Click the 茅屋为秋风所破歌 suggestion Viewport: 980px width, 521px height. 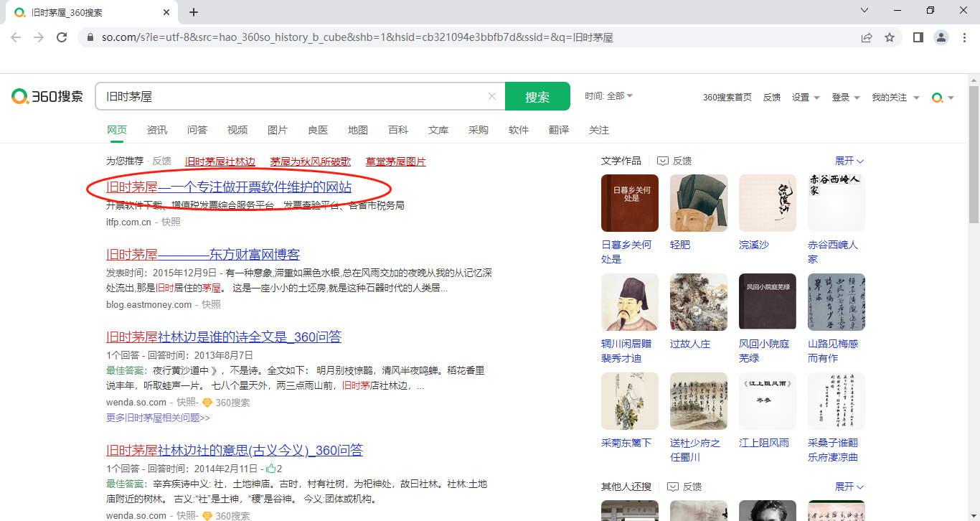(311, 161)
